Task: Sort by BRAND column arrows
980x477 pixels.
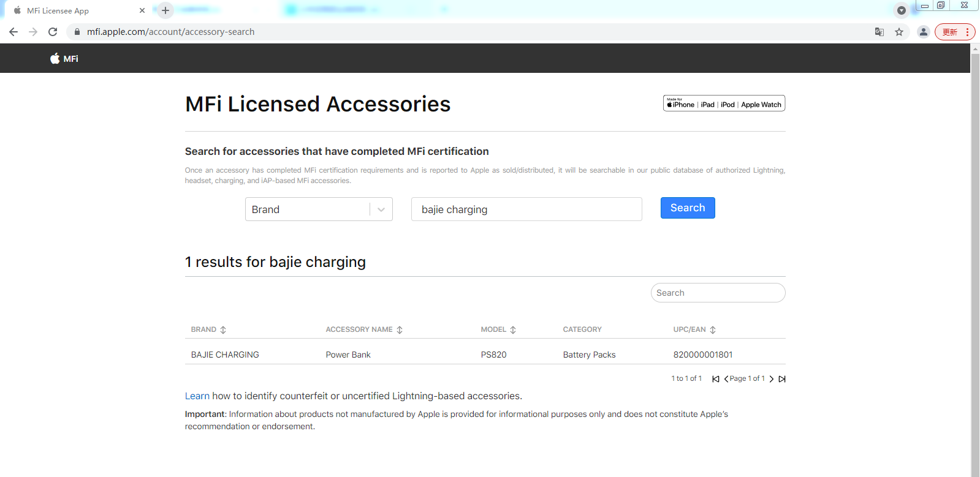Action: pyautogui.click(x=223, y=330)
